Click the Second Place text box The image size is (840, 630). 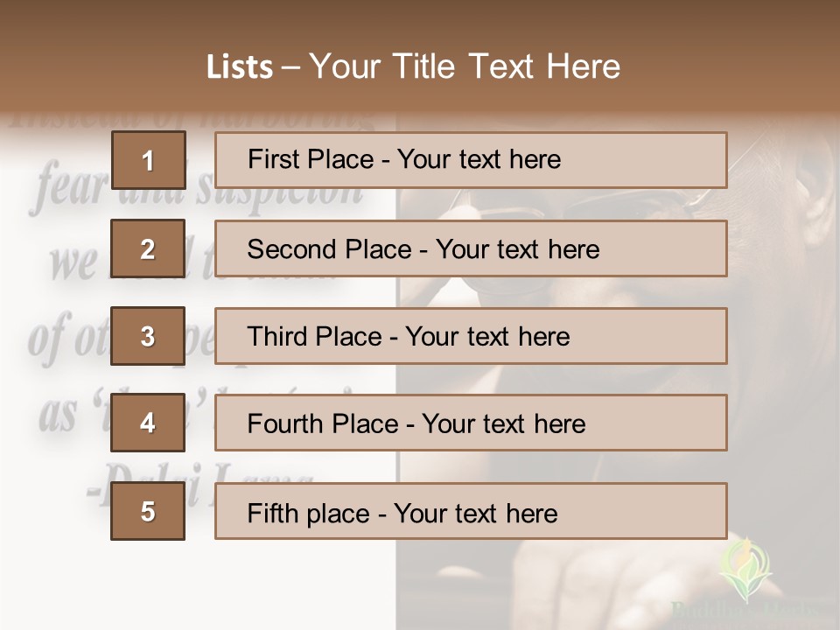click(471, 248)
